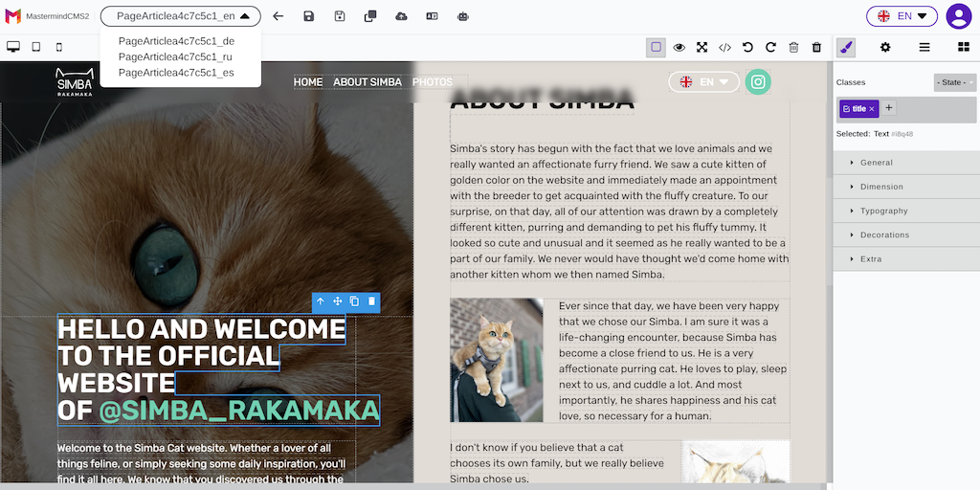Expand the Typography section

pyautogui.click(x=883, y=211)
